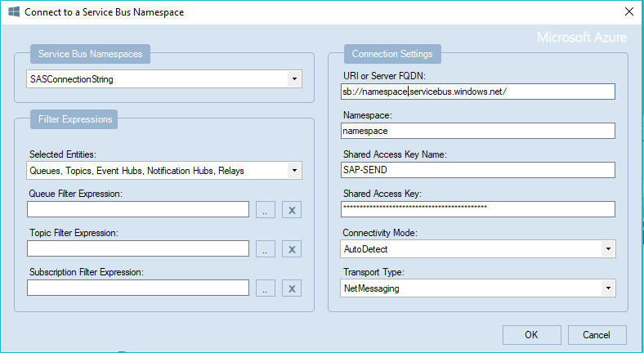
Task: Expand the Selected Entities dropdown arrow
Action: point(294,170)
